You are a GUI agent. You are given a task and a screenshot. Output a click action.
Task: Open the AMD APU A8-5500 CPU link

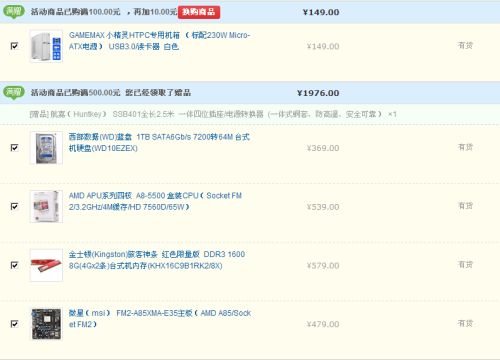pyautogui.click(x=155, y=201)
